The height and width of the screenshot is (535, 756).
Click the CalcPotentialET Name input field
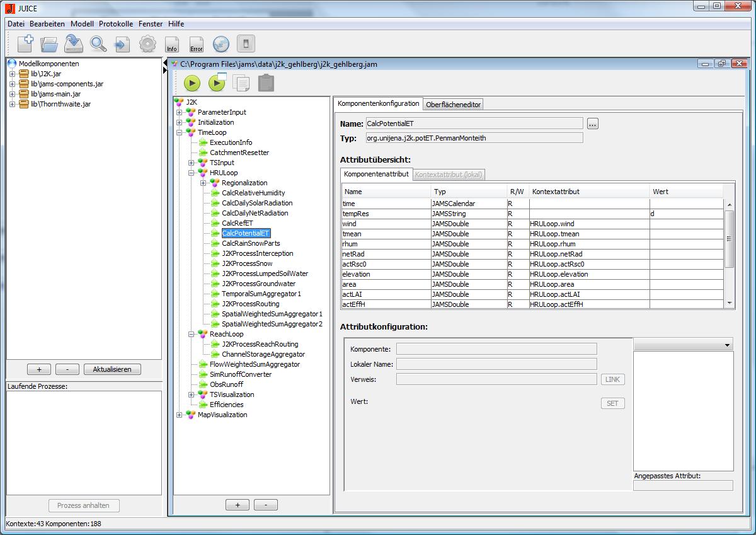(x=474, y=124)
